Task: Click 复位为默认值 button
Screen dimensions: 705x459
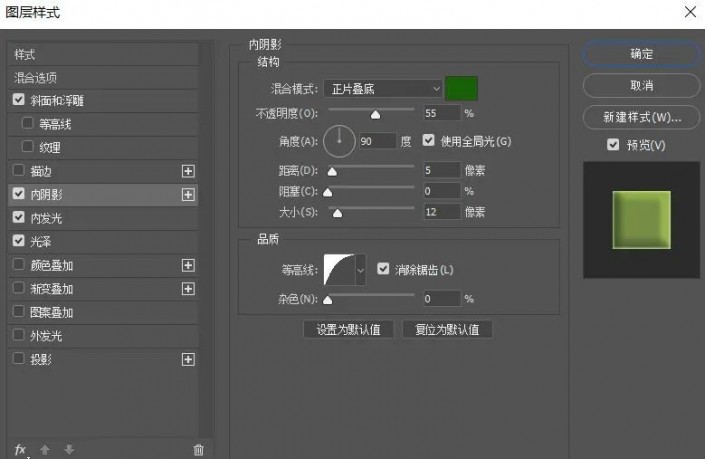Action: (x=447, y=330)
